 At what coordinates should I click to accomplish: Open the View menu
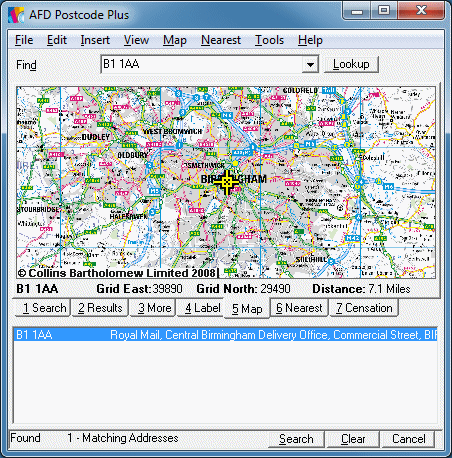pos(136,40)
